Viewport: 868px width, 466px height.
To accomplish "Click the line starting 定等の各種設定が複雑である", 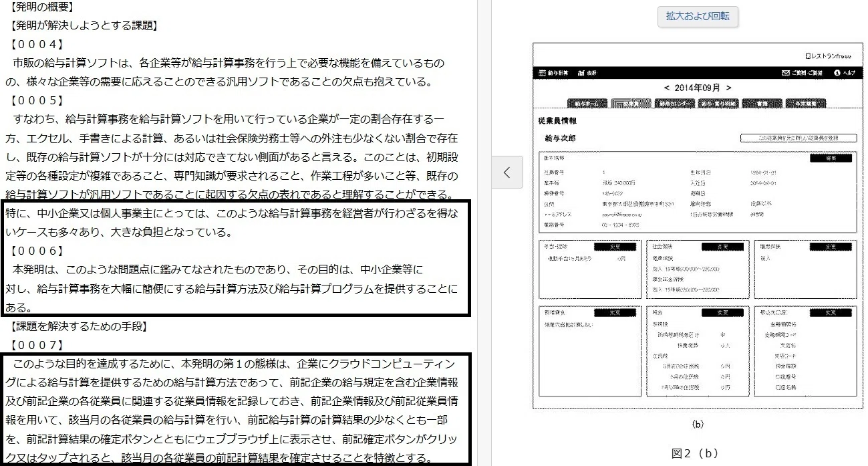I will tap(232, 176).
